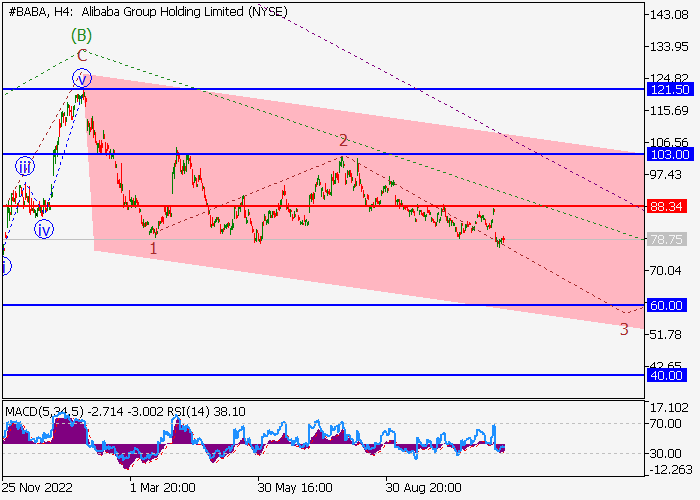This screenshot has height=500, width=700.
Task: Select the green (B) wave label
Action: point(81,35)
